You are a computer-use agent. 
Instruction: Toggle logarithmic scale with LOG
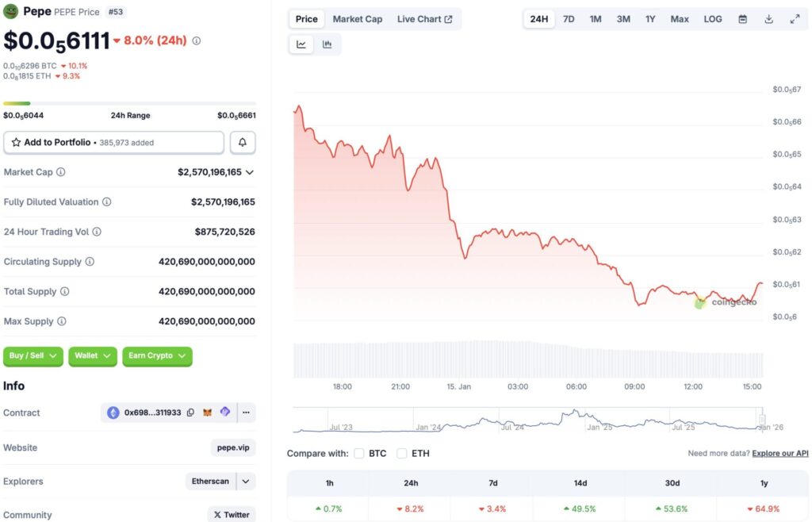pos(712,18)
